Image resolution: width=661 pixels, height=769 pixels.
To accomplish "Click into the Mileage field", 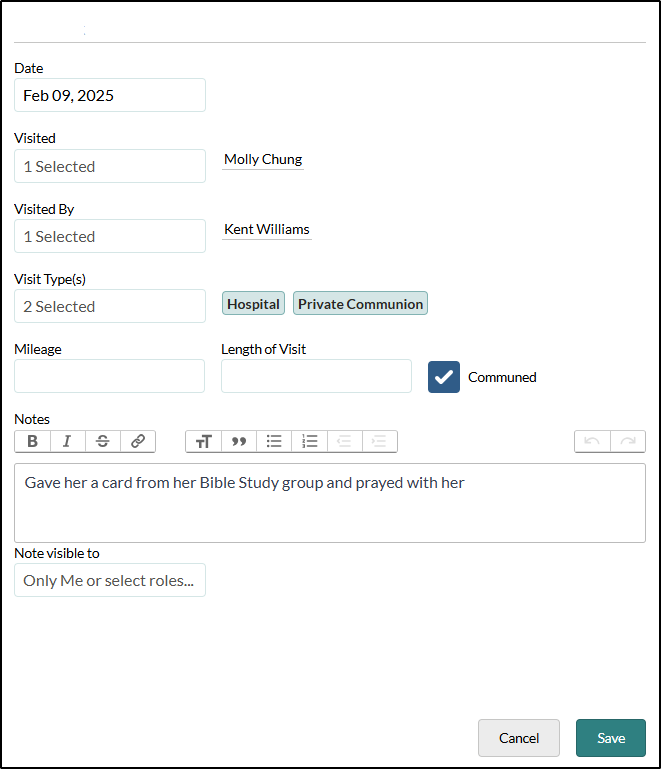I will pyautogui.click(x=109, y=376).
